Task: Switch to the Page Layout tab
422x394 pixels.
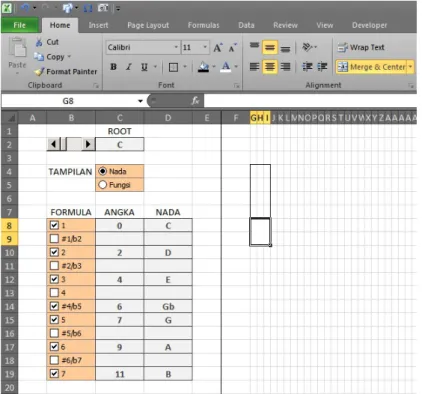Action: [x=148, y=25]
